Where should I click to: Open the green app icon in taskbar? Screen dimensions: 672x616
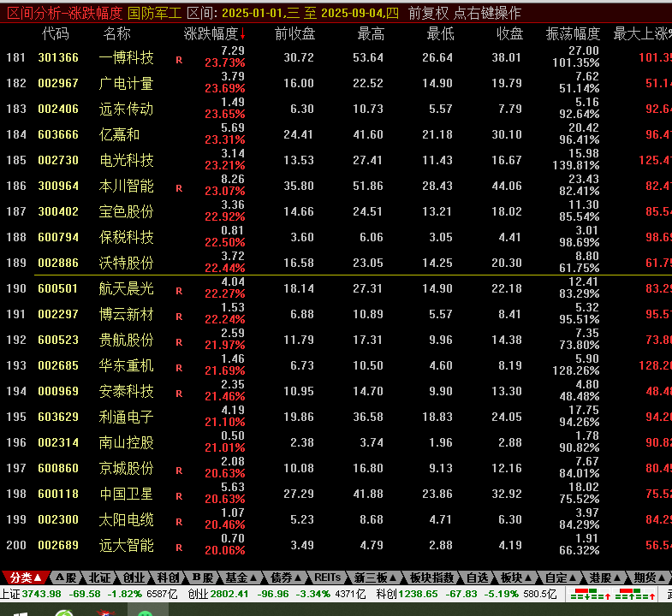pyautogui.click(x=146, y=613)
